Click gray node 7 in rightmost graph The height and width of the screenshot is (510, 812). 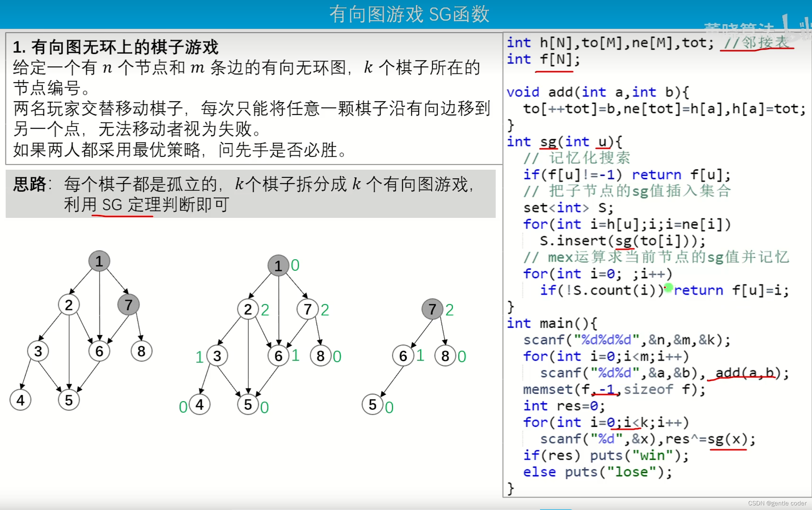point(432,309)
